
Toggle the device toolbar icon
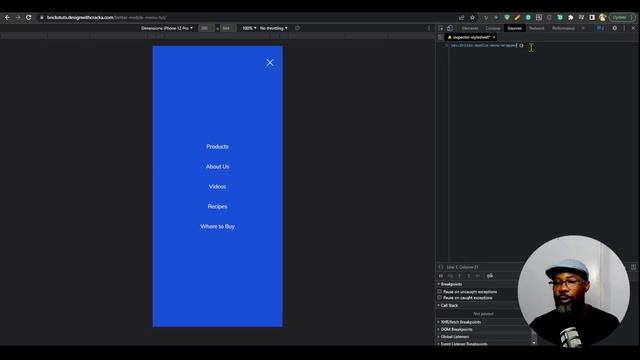(450, 28)
